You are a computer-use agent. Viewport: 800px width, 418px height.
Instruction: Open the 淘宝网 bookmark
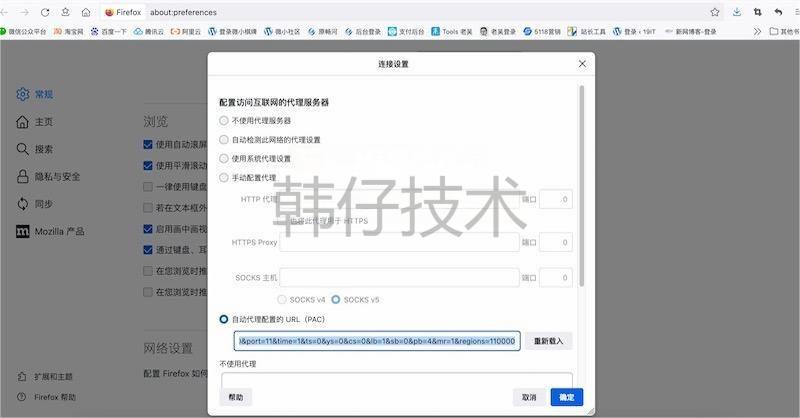click(x=68, y=32)
